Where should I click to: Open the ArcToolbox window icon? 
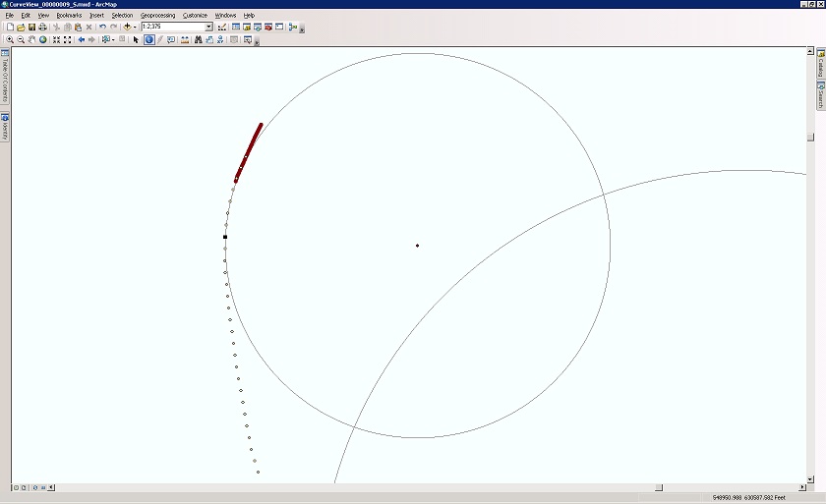point(268,27)
